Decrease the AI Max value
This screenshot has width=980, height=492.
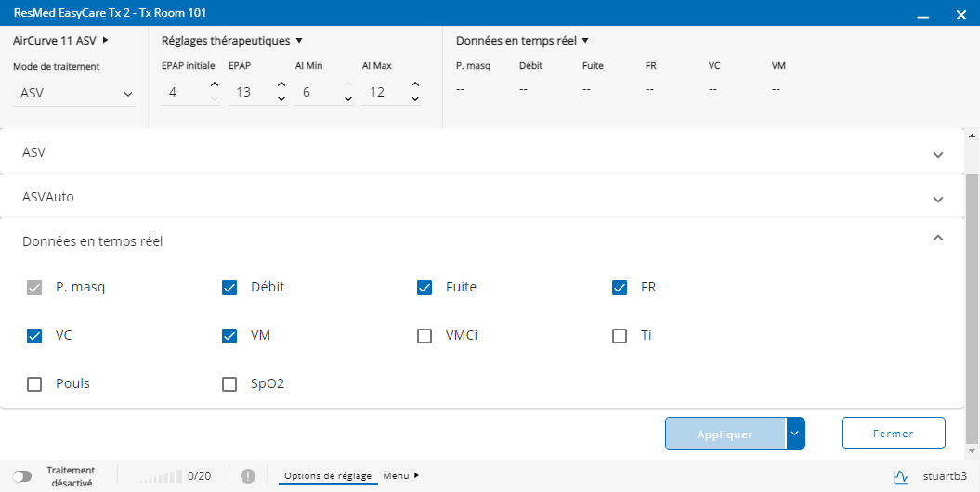coord(415,98)
